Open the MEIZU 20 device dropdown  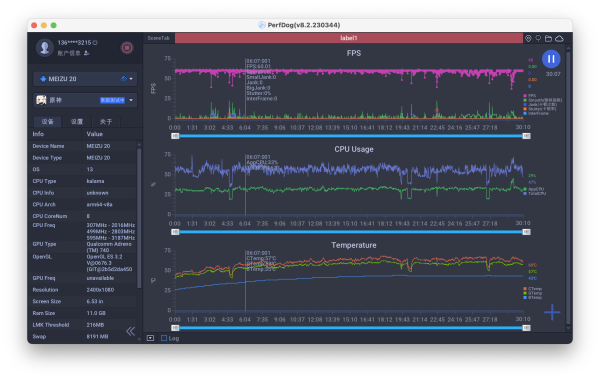(85, 79)
